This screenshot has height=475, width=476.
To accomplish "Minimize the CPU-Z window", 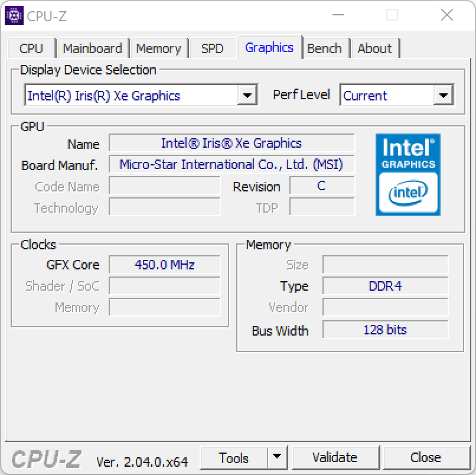I will (338, 15).
